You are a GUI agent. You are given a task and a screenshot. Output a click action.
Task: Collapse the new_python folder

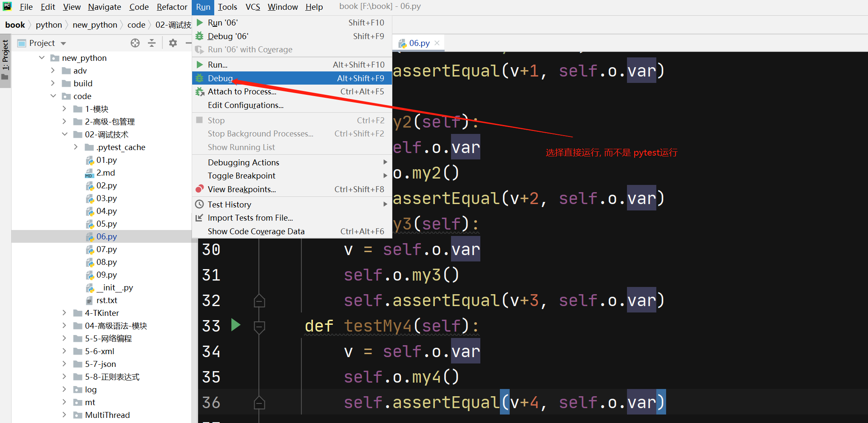coord(42,58)
